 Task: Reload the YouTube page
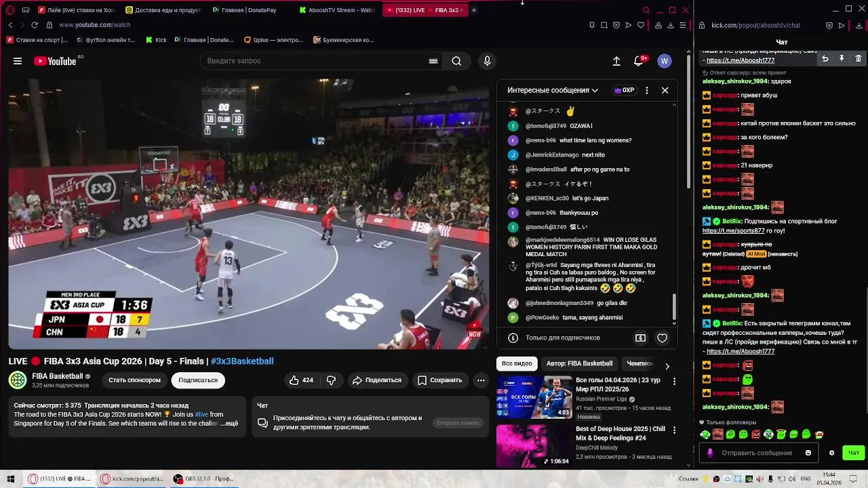(35, 25)
